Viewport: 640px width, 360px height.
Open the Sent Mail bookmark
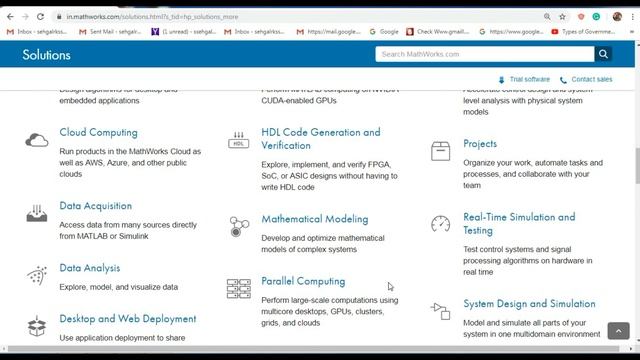click(110, 31)
